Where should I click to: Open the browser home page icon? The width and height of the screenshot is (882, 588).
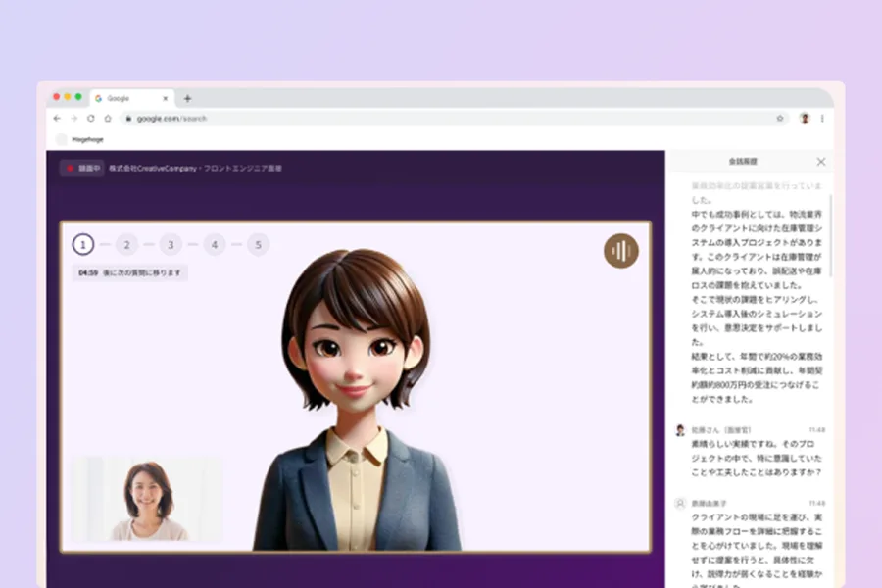point(108,119)
